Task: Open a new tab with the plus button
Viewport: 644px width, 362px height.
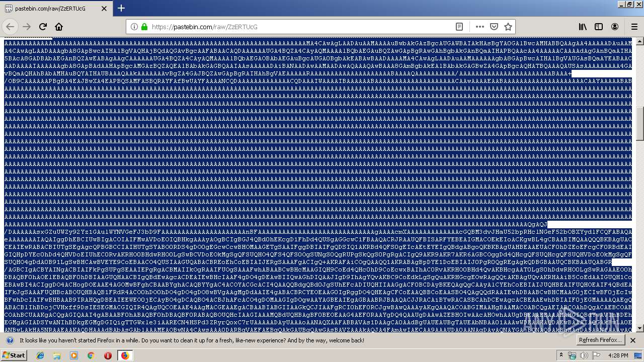Action: pyautogui.click(x=121, y=8)
